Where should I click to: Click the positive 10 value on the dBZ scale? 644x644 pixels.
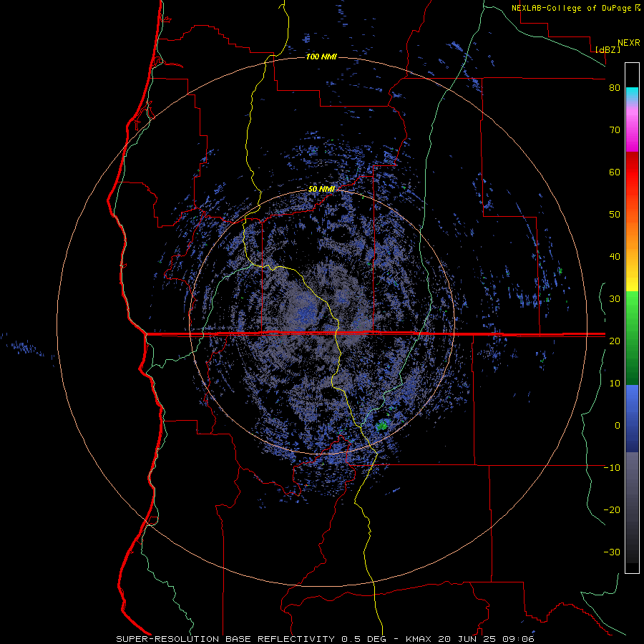pyautogui.click(x=615, y=384)
